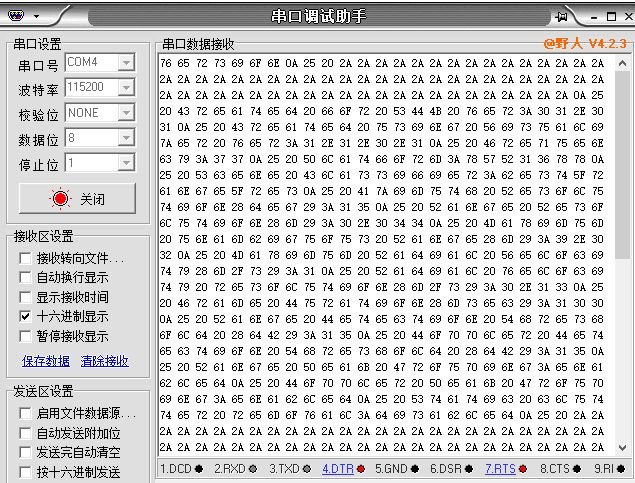The image size is (635, 483).
Task: Check the 暂停接收显示 option
Action: pyautogui.click(x=25, y=336)
